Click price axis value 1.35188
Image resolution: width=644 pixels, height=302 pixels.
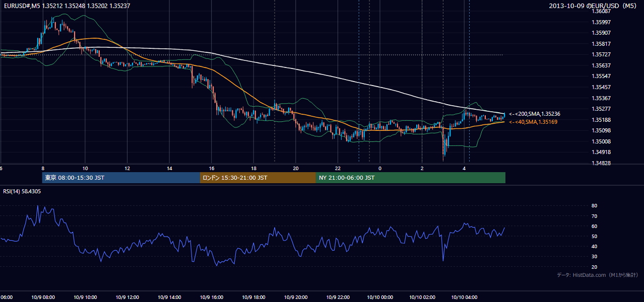[602, 120]
